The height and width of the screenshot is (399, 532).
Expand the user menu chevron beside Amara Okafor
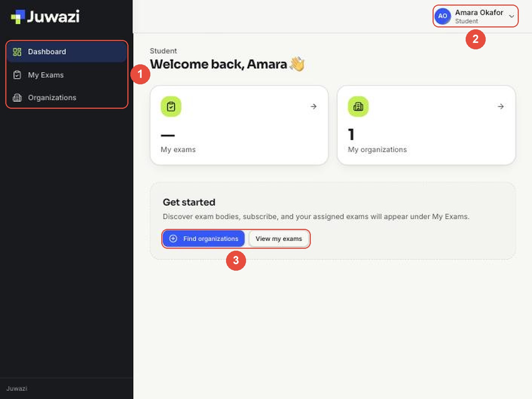[x=511, y=16]
